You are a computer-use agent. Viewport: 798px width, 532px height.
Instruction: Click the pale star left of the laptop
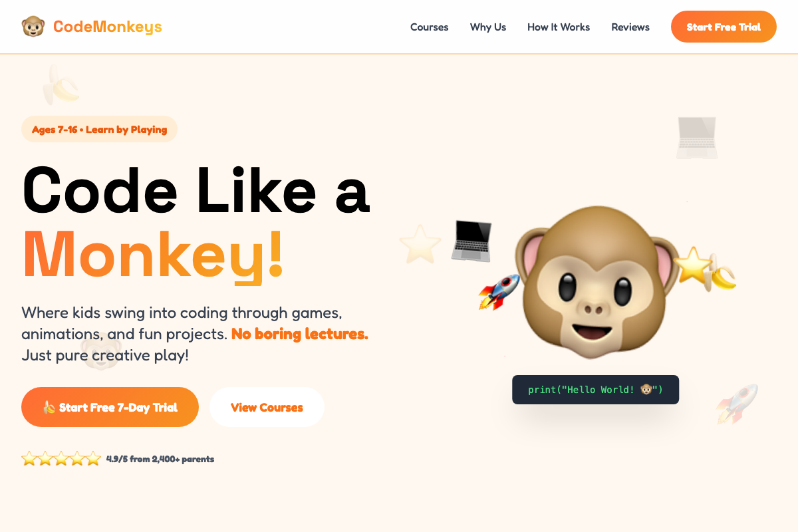pos(420,243)
